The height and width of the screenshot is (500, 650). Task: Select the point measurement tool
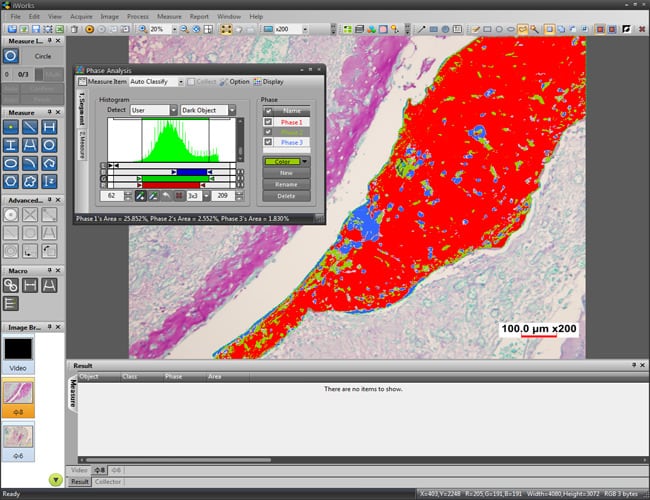(x=11, y=127)
